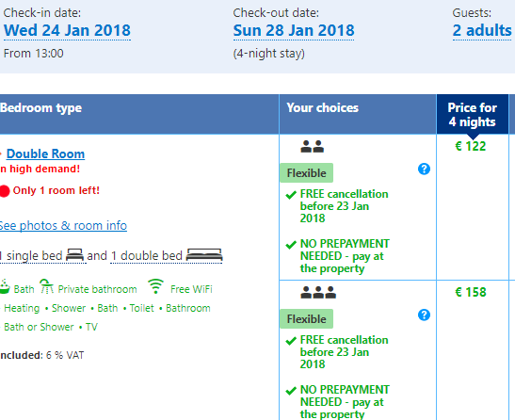Click the single bed icon
The width and height of the screenshot is (515, 420).
tap(74, 254)
